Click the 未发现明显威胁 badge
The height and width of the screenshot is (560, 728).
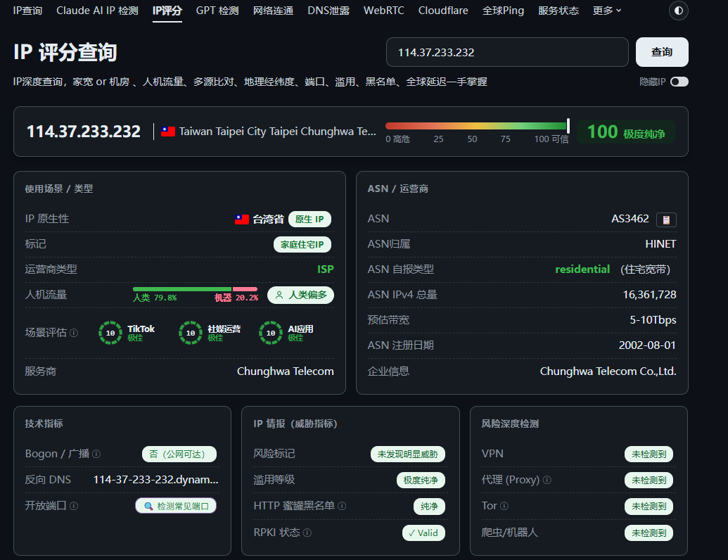pyautogui.click(x=408, y=454)
